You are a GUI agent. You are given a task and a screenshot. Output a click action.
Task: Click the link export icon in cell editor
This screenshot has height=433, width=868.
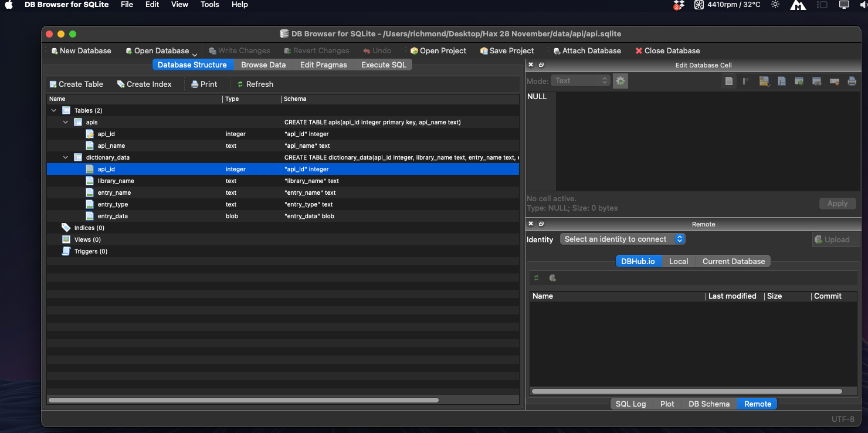coord(817,81)
